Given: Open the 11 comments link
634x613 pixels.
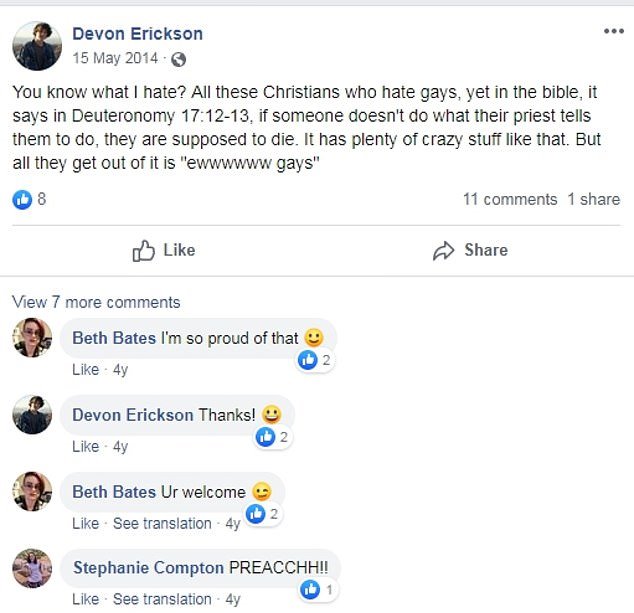Looking at the screenshot, I should tap(509, 199).
